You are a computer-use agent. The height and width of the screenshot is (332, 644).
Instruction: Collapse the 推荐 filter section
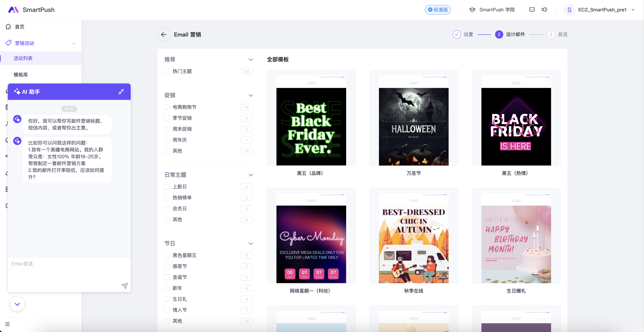tap(251, 60)
